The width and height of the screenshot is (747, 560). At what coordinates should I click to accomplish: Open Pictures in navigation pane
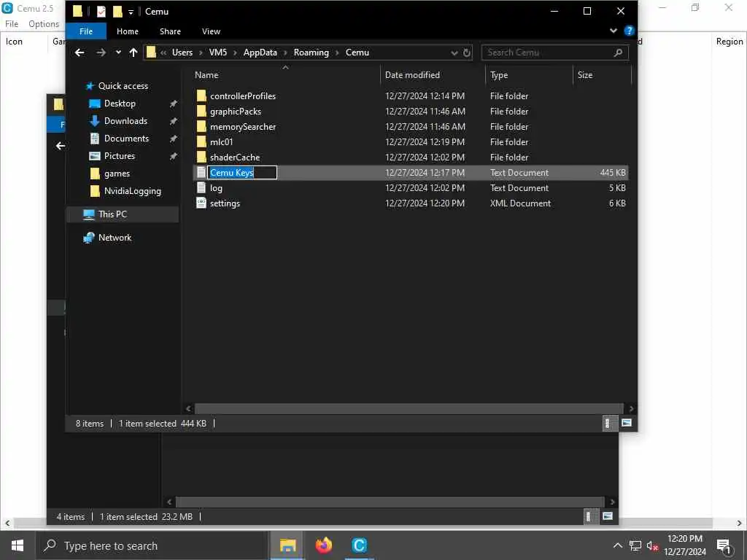tap(119, 156)
